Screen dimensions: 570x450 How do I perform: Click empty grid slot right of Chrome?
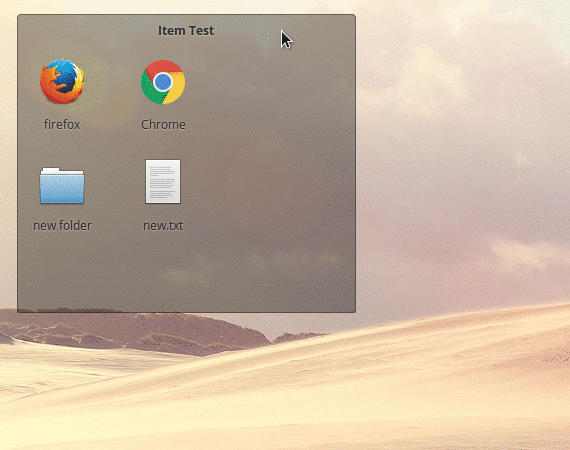(264, 95)
